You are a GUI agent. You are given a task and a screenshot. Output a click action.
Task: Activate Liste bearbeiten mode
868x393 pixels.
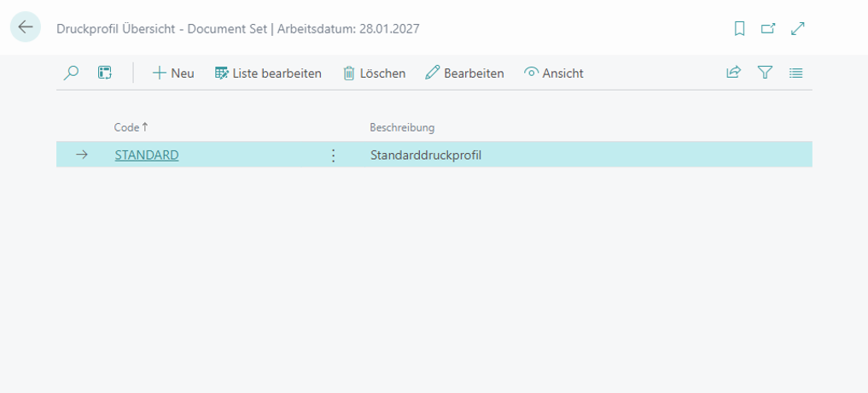tap(268, 73)
